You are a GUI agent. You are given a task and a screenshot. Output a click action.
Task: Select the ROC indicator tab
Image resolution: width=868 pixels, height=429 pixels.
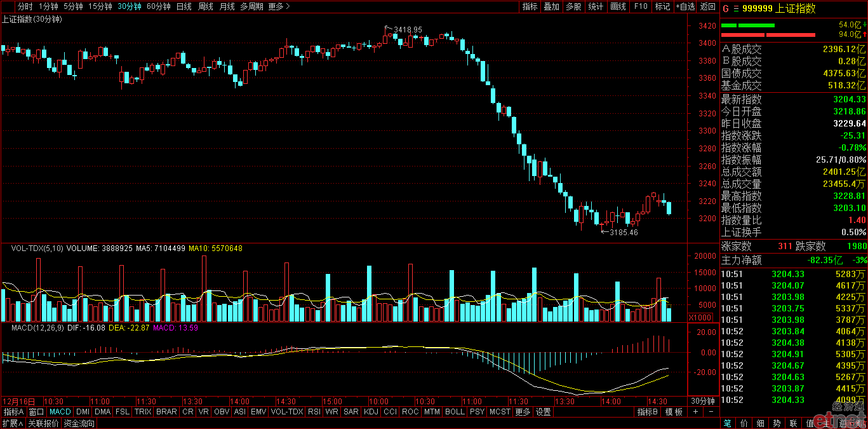(x=410, y=412)
